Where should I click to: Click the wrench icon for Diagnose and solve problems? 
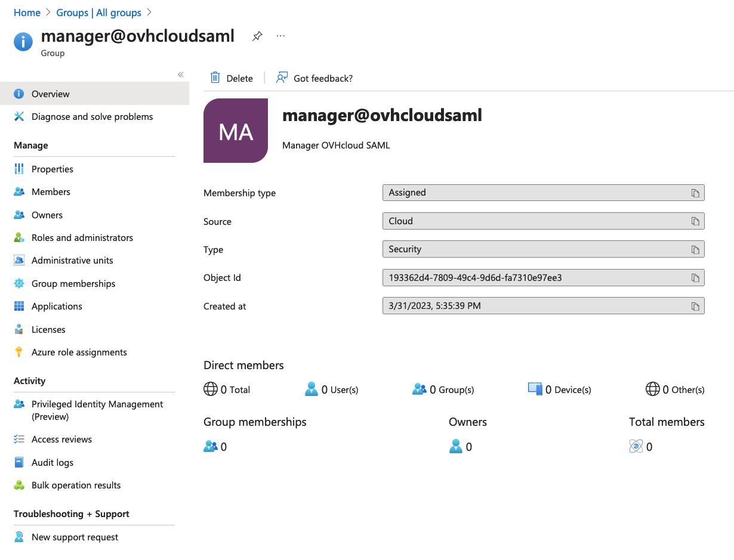tap(20, 116)
